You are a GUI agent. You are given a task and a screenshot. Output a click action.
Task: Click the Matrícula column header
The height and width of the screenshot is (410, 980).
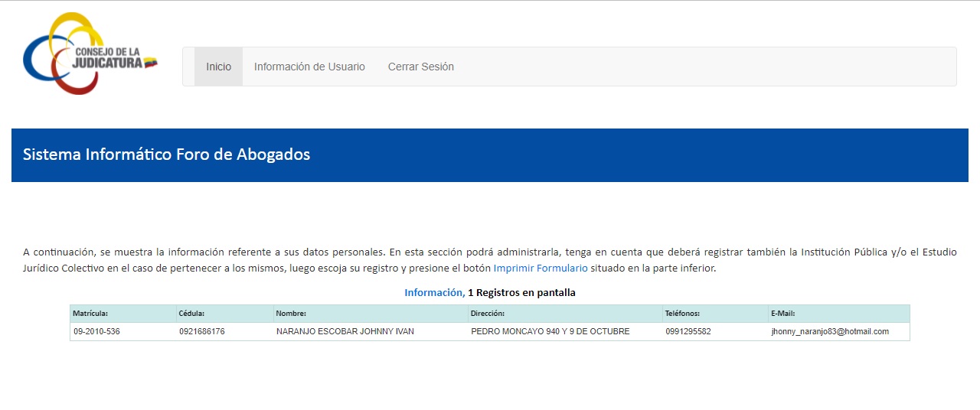tap(123, 314)
